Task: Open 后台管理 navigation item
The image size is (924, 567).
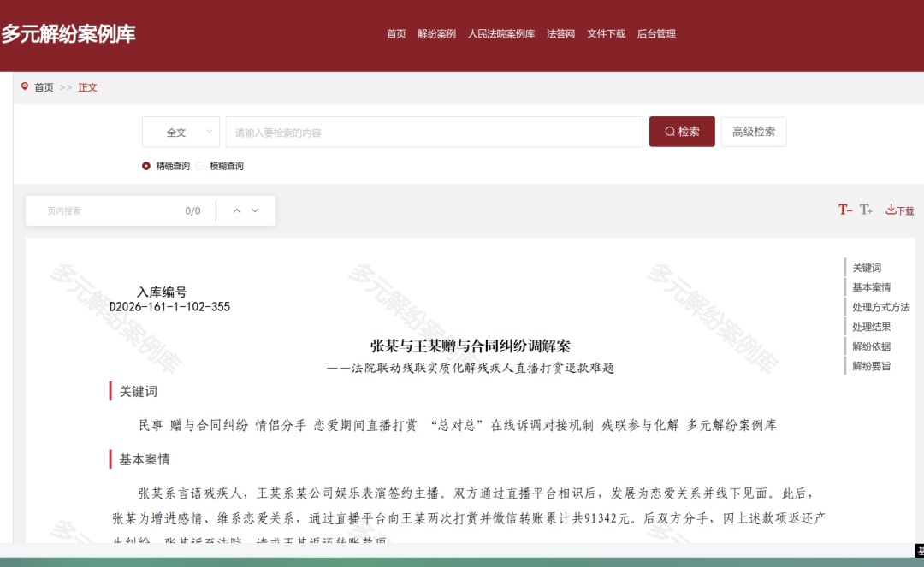Action: 656,33
